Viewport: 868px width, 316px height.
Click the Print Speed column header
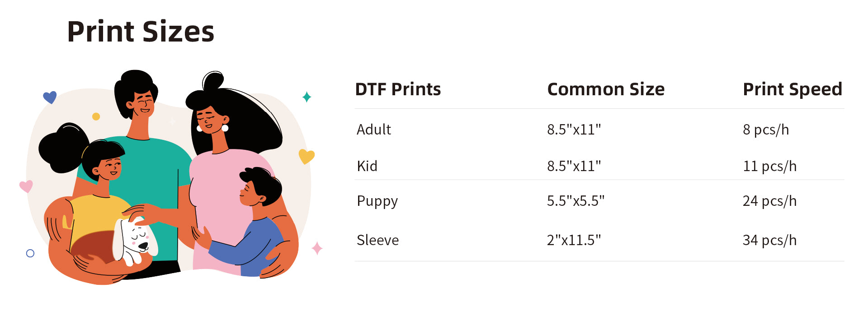(x=793, y=89)
